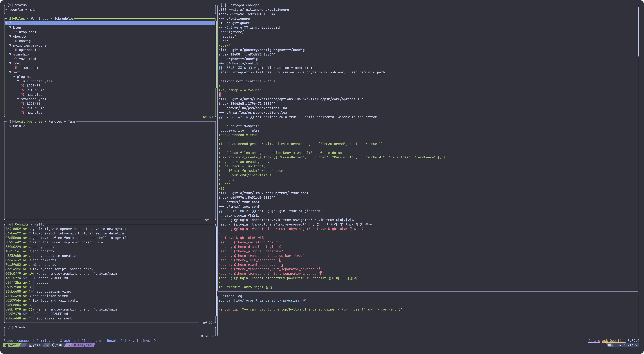Click commit node circle for 7841dd5f
This screenshot has height=354, width=644.
click(x=30, y=229)
